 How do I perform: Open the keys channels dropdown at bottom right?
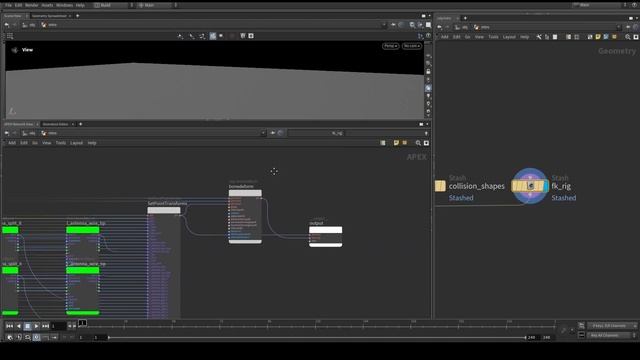click(612, 326)
